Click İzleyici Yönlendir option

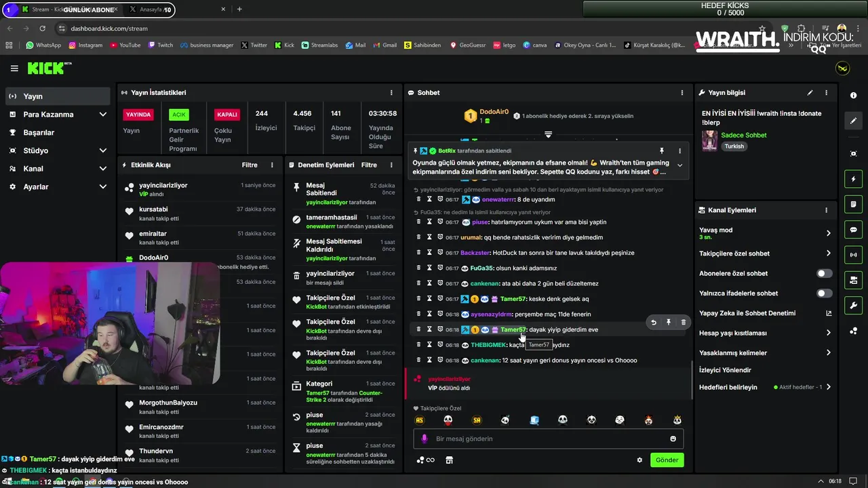pyautogui.click(x=725, y=370)
